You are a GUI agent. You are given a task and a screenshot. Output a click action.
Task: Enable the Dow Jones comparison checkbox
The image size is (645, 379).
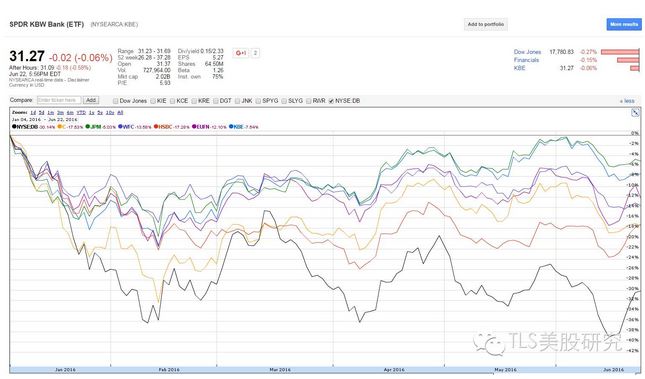[x=116, y=101]
